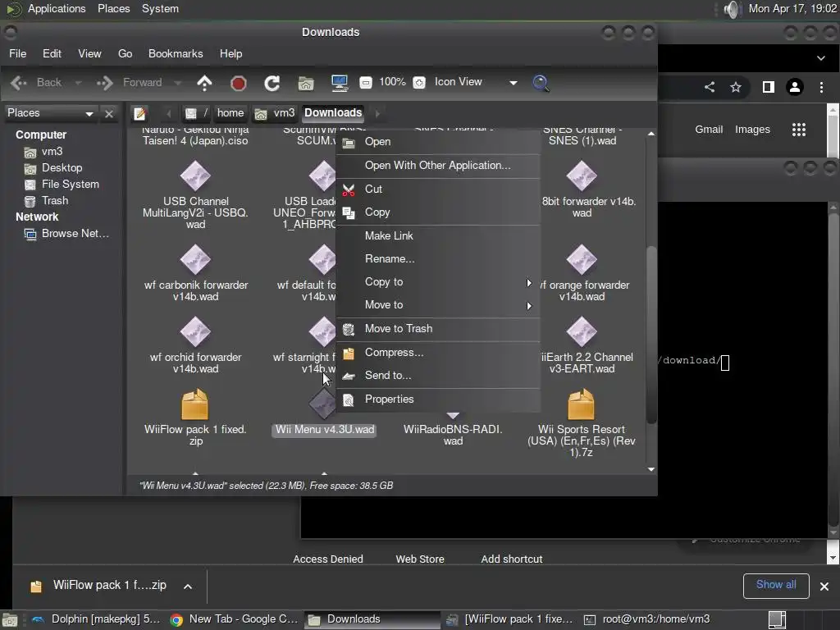The height and width of the screenshot is (630, 840).
Task: Open the File menu
Action: coord(18,53)
